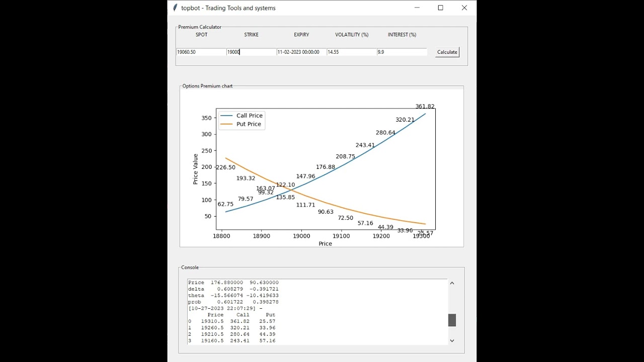Select the EXPIRY date field

(x=302, y=52)
